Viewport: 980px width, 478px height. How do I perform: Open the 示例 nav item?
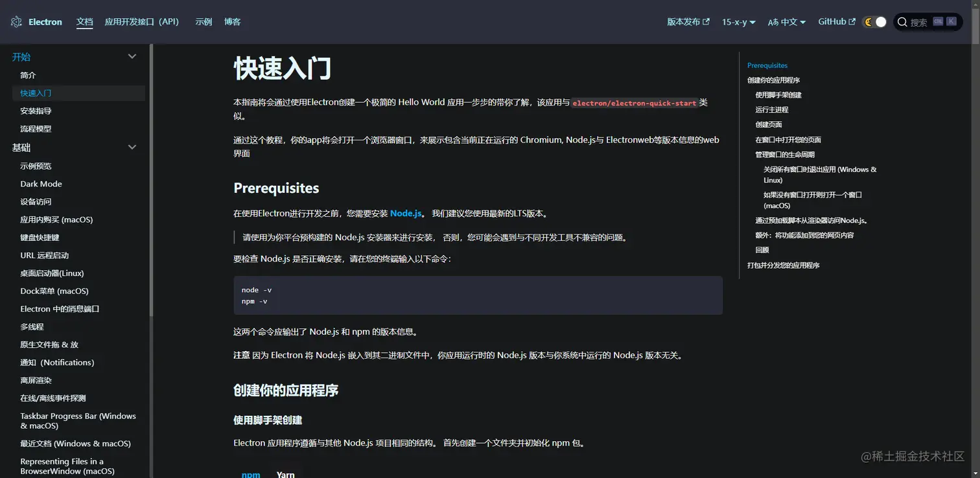click(x=204, y=21)
